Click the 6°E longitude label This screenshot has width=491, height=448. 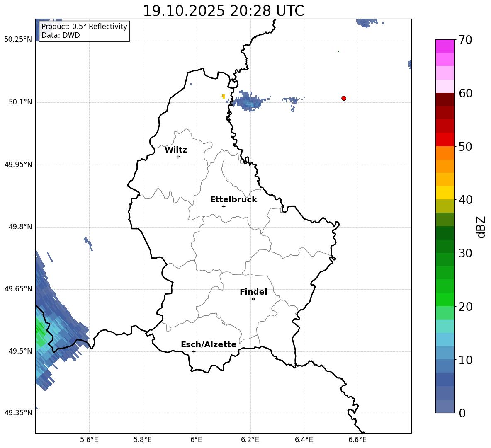click(x=196, y=440)
